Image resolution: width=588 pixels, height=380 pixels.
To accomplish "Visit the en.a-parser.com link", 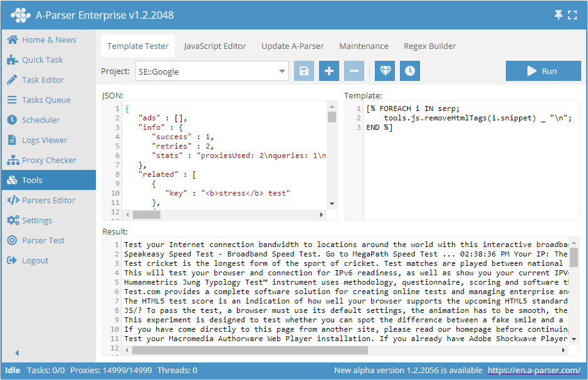I will point(533,371).
